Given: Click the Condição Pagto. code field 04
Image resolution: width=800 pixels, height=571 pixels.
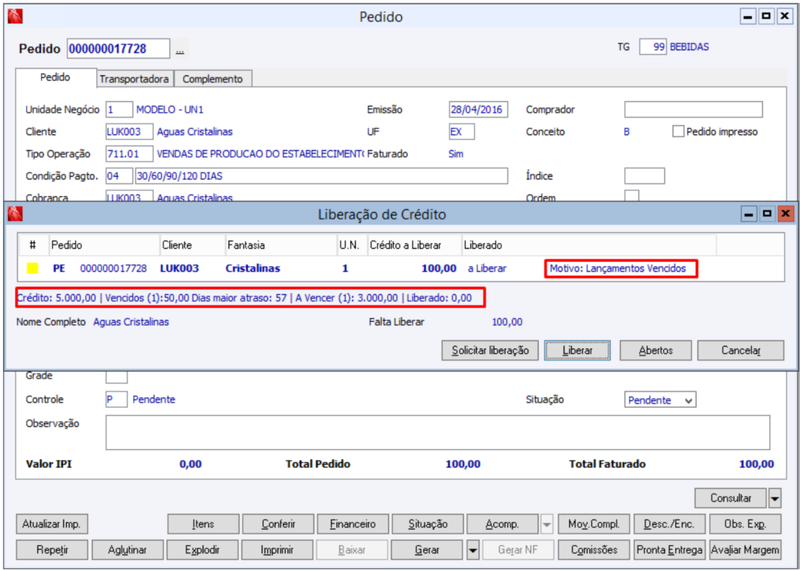Looking at the screenshot, I should pos(119,176).
